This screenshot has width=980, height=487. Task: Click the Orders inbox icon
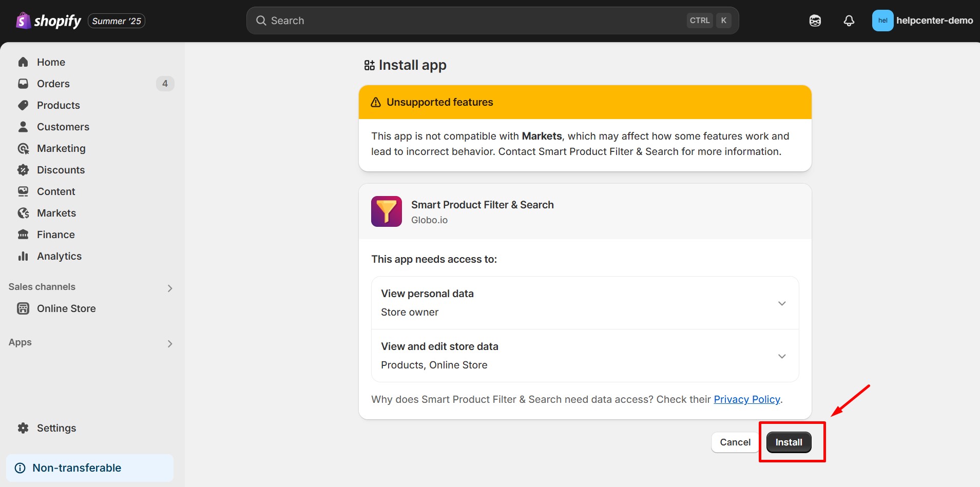pos(23,84)
